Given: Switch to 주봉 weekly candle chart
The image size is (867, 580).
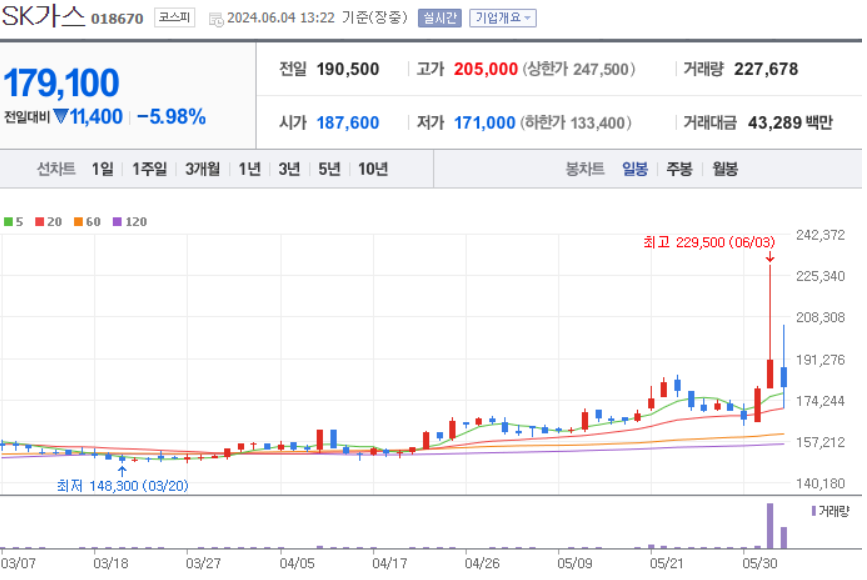Looking at the screenshot, I should (x=679, y=169).
